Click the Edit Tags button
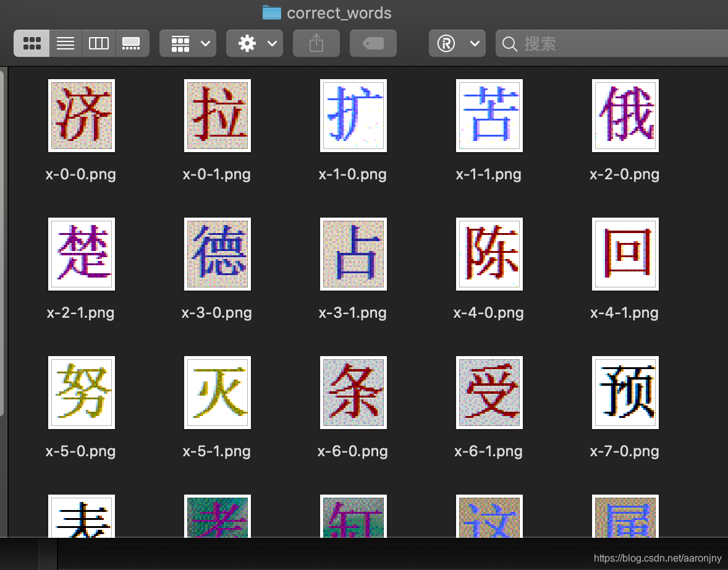 (373, 43)
